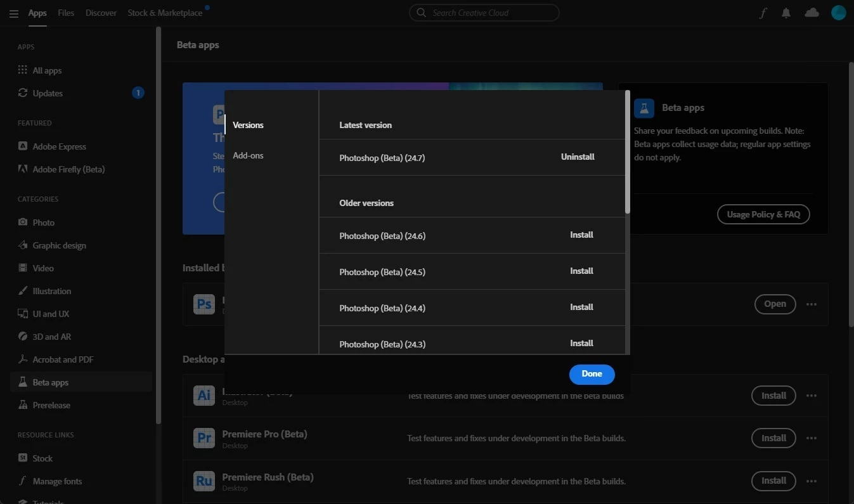Open the notifications bell icon

(786, 13)
